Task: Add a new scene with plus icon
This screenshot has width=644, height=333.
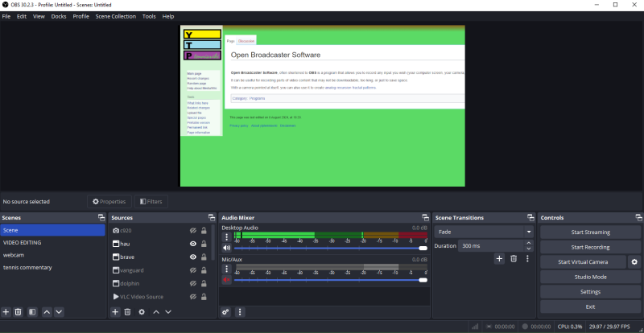Action: pos(6,312)
